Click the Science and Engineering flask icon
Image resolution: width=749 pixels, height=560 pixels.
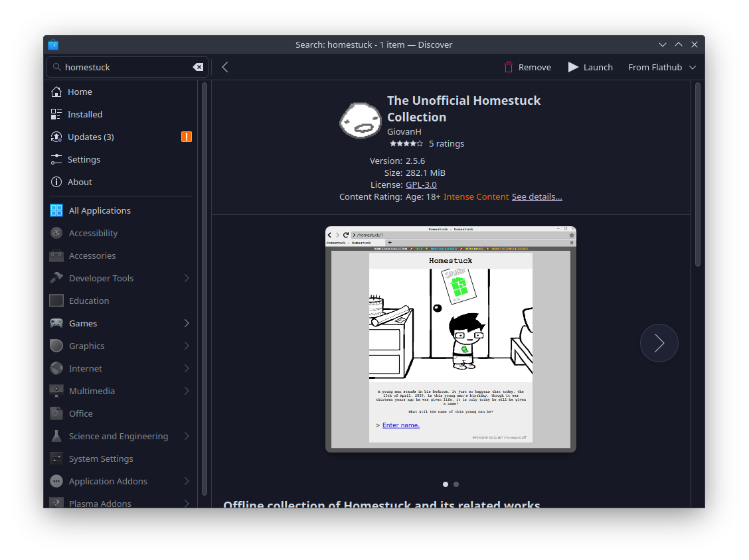(x=56, y=436)
